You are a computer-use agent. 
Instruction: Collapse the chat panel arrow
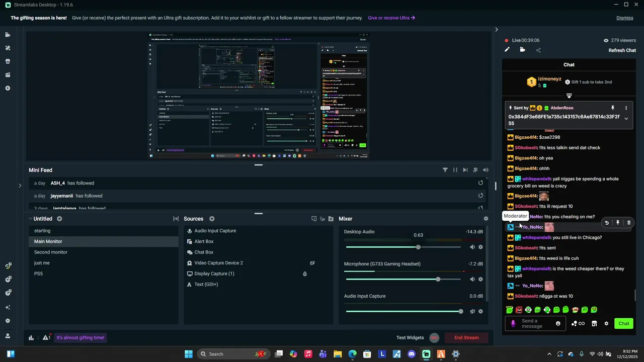point(496,30)
